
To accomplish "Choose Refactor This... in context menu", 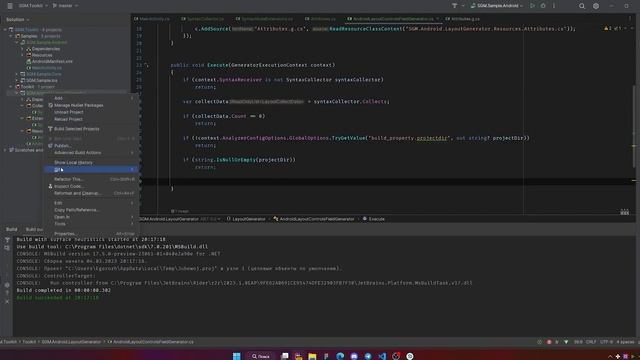I will (91, 179).
